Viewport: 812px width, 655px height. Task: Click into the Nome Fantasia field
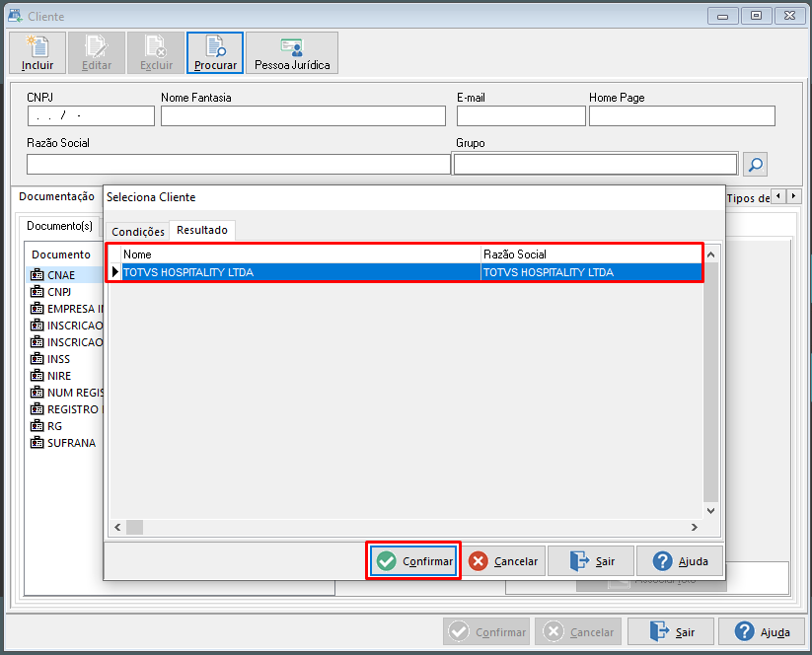tap(303, 116)
